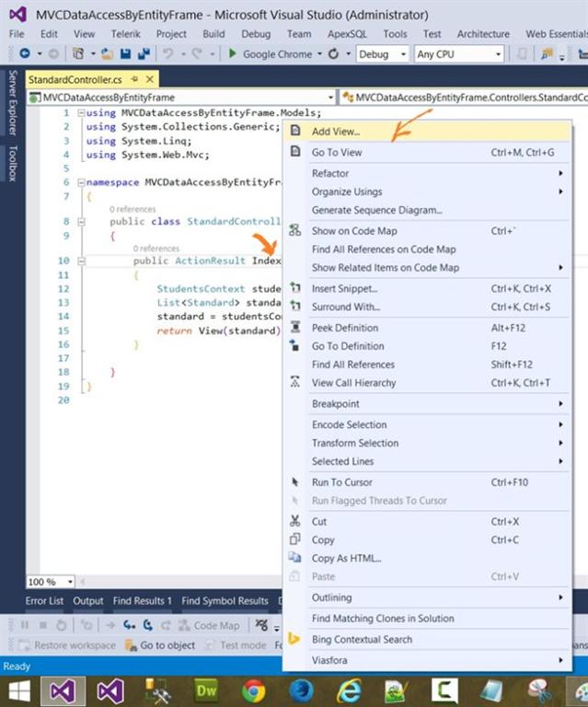Open the Server Explorer side panel
The height and width of the screenshot is (707, 588).
click(13, 103)
